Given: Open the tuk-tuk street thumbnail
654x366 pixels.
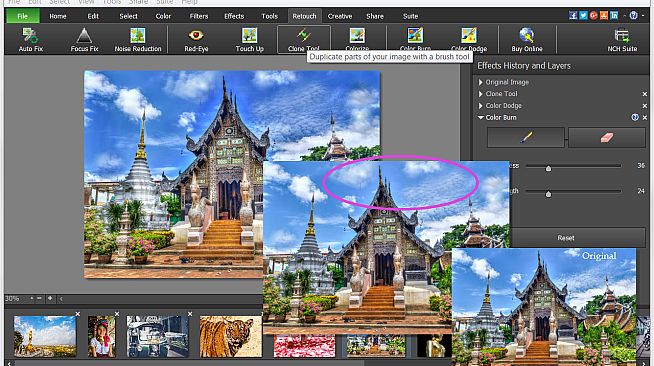Looking at the screenshot, I should point(157,336).
